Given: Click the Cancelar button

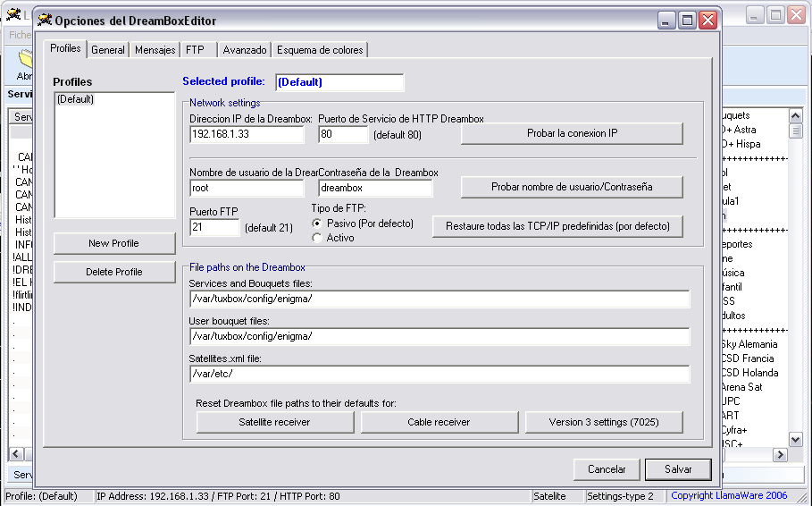Looking at the screenshot, I should pos(607,469).
